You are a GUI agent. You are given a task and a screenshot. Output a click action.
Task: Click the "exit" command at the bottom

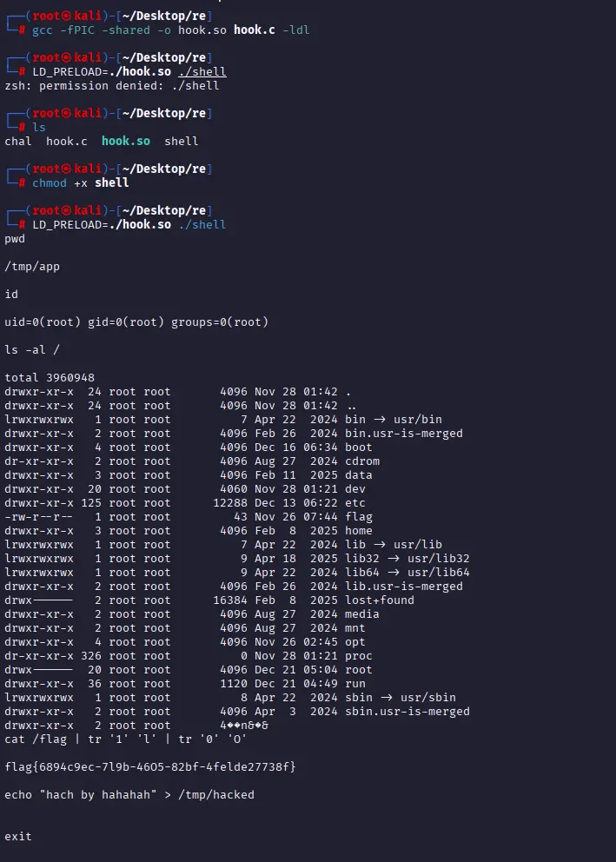18,836
